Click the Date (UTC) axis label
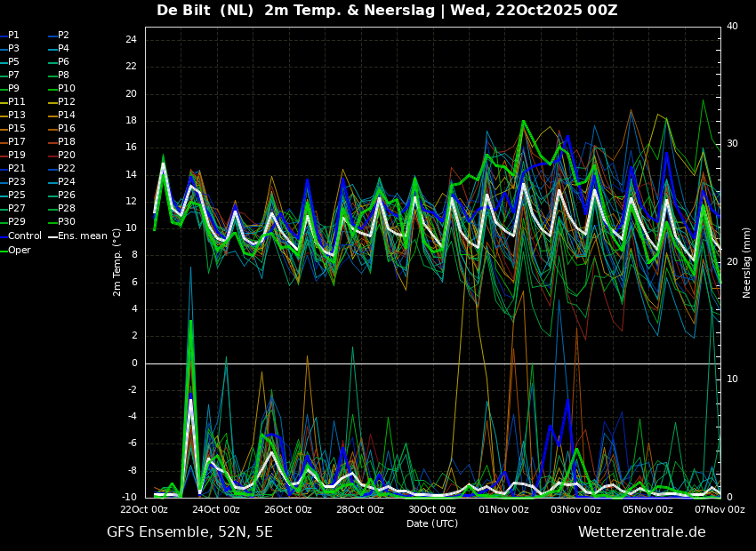756x551 pixels. pyautogui.click(x=432, y=523)
